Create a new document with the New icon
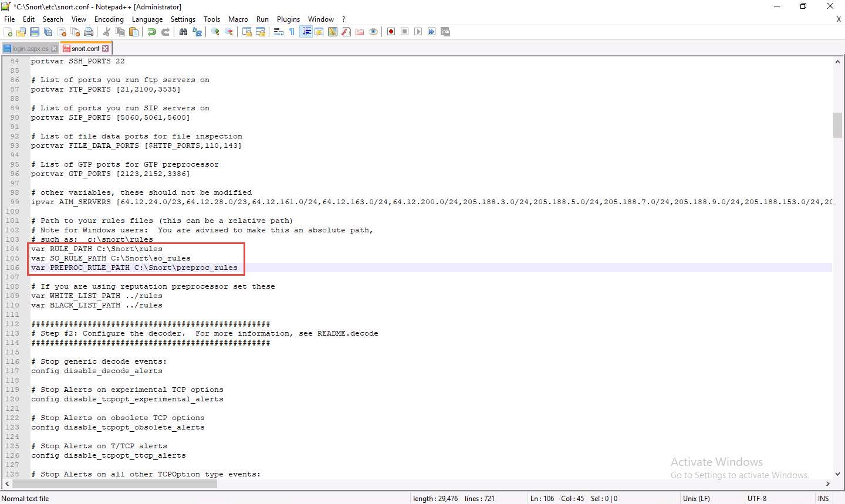The height and width of the screenshot is (504, 845). (x=8, y=32)
